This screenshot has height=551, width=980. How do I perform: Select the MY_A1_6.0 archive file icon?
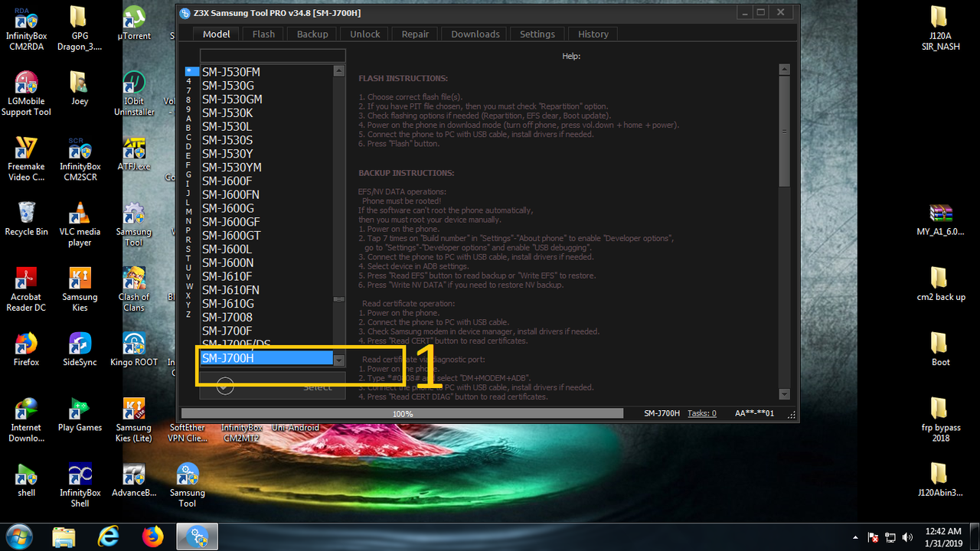(x=941, y=219)
